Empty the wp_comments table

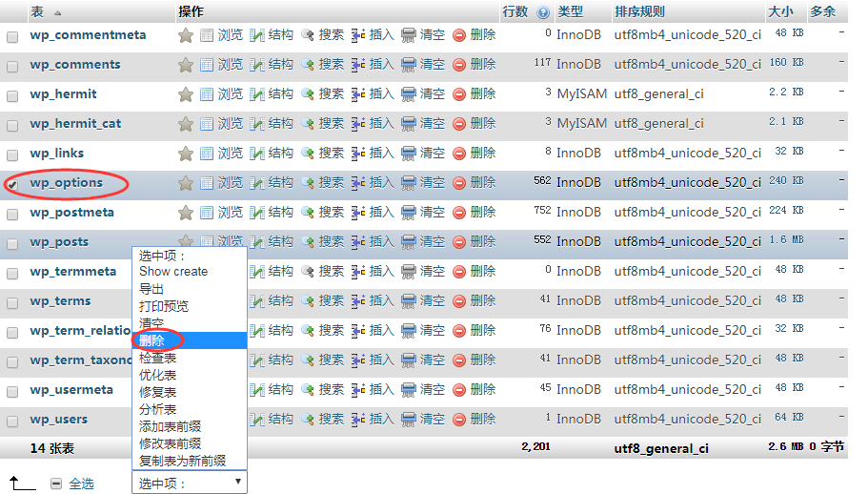(423, 65)
